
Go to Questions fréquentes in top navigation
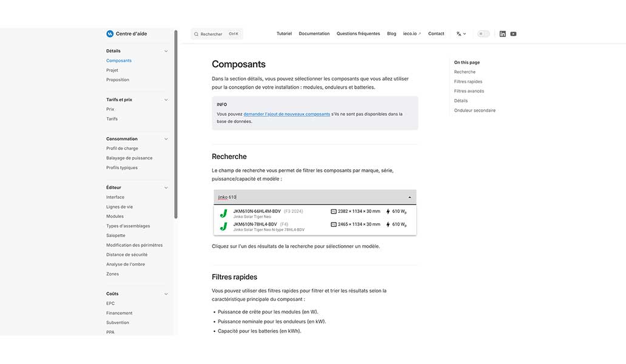tap(358, 34)
